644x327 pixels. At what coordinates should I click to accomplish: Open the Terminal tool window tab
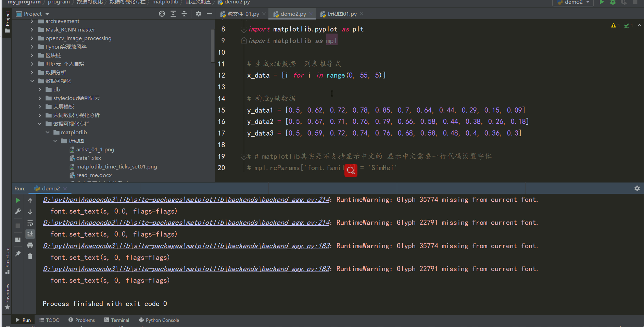[117, 320]
